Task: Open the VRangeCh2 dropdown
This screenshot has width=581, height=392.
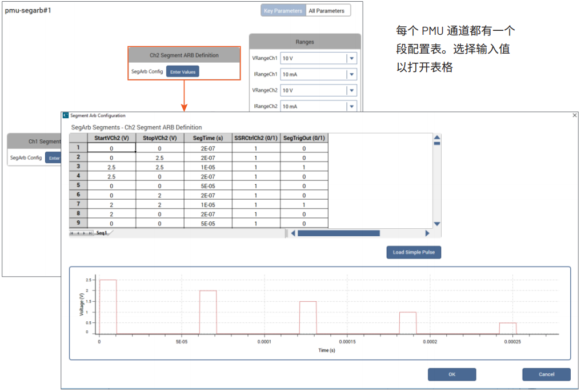Action: pyautogui.click(x=352, y=90)
